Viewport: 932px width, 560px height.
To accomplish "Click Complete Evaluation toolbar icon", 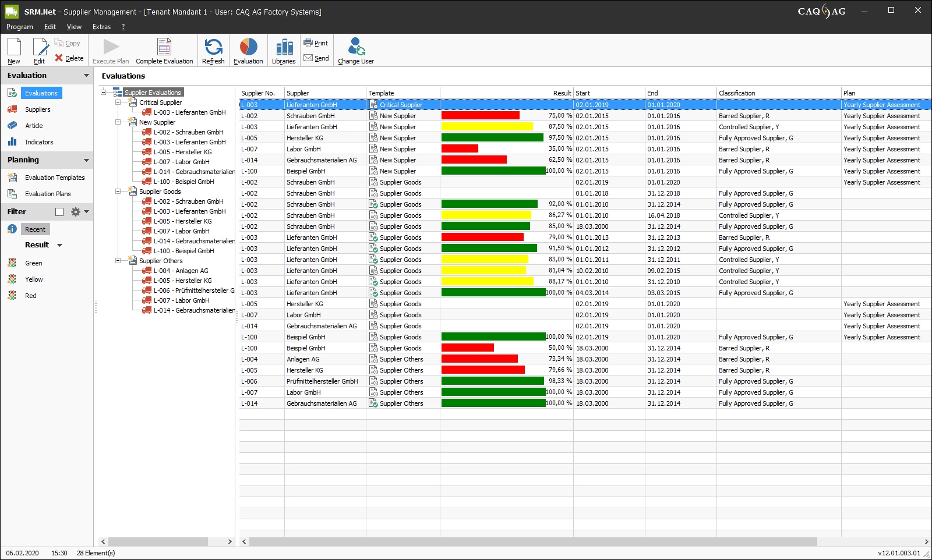I will [164, 51].
